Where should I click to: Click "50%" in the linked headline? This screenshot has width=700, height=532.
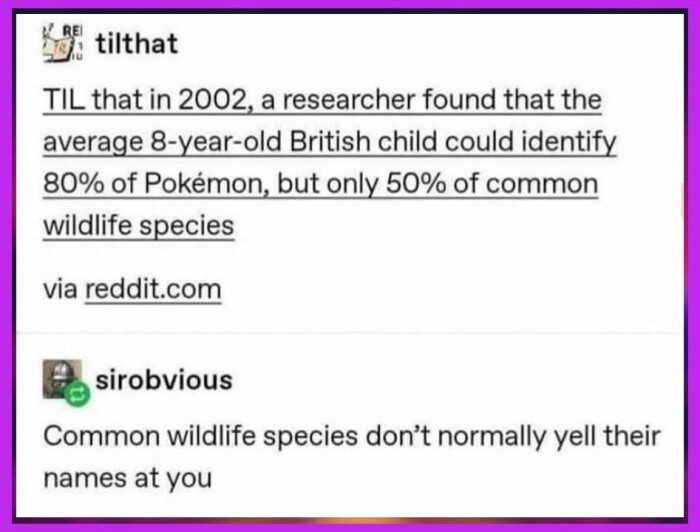click(x=416, y=184)
